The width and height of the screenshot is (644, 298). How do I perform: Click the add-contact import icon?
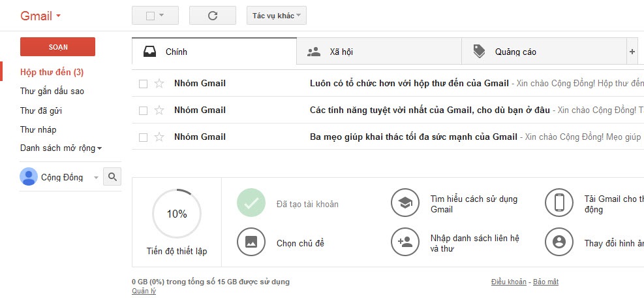pos(405,242)
